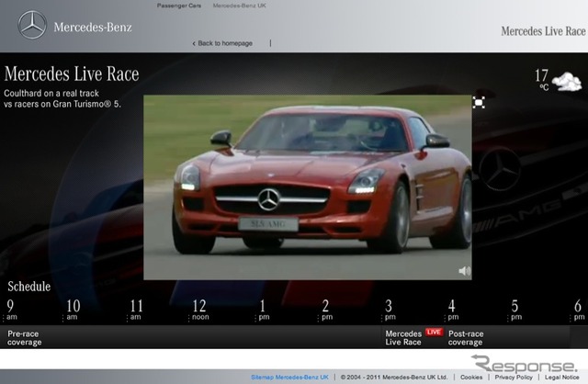Jump to 2 pm on schedule
Image resolution: width=588 pixels, height=384 pixels.
(x=326, y=311)
